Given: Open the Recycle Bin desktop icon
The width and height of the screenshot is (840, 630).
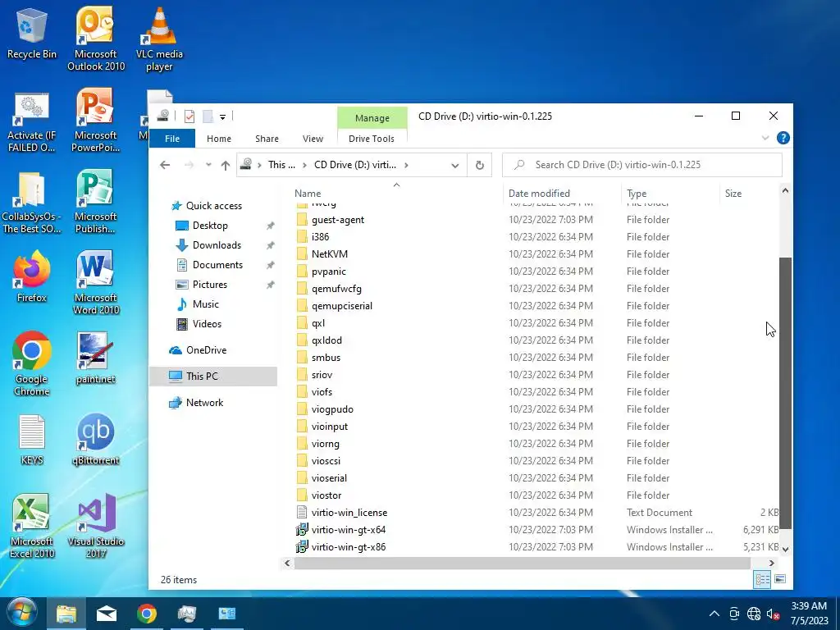Looking at the screenshot, I should tap(32, 34).
